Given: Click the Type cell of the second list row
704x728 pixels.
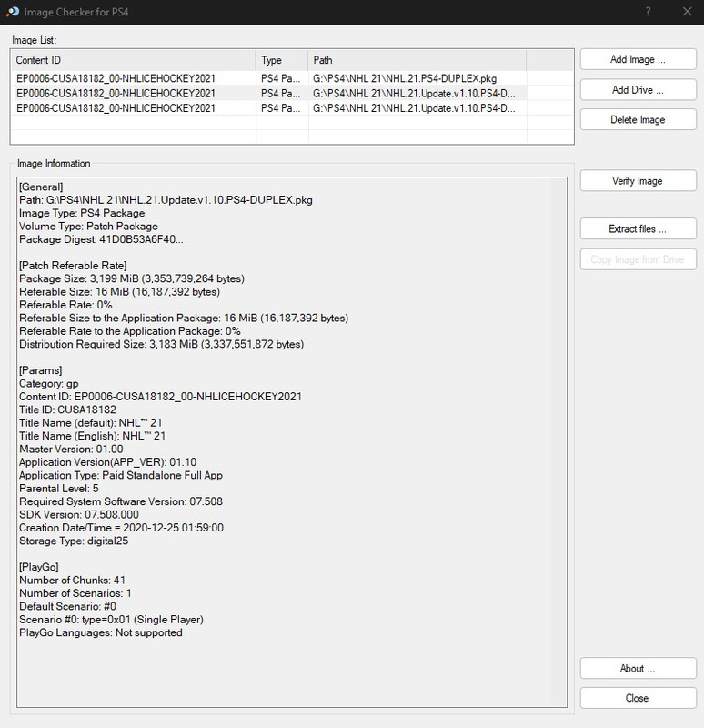Looking at the screenshot, I should [280, 94].
